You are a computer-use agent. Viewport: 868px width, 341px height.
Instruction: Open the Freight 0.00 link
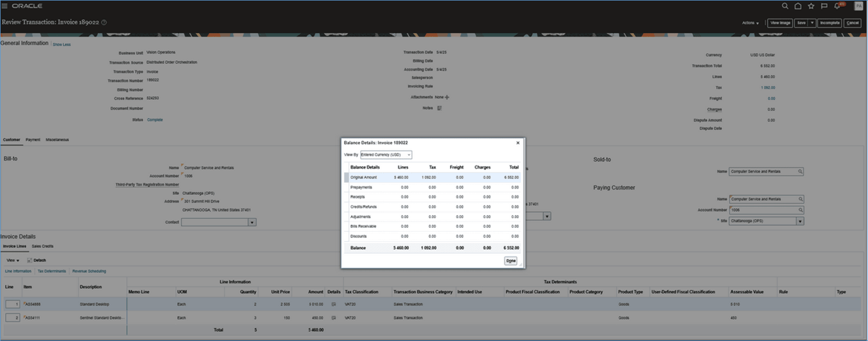click(771, 98)
